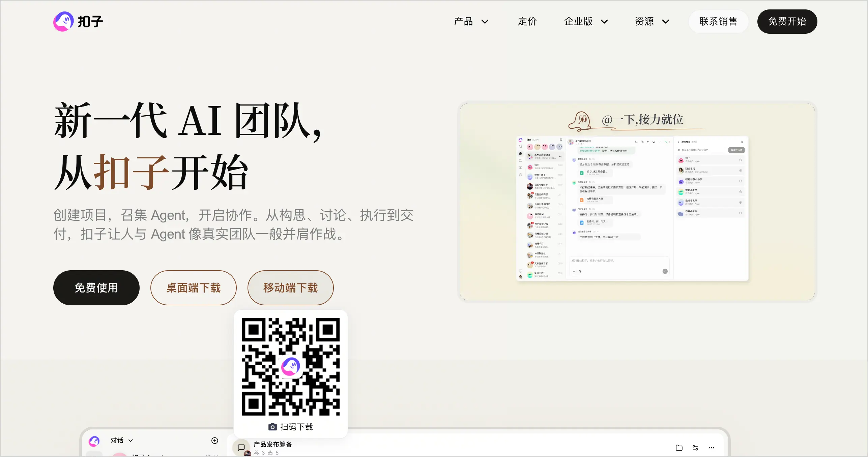This screenshot has height=457, width=868.
Task: Click the ghost mascot doodle in preview
Action: pos(580,121)
